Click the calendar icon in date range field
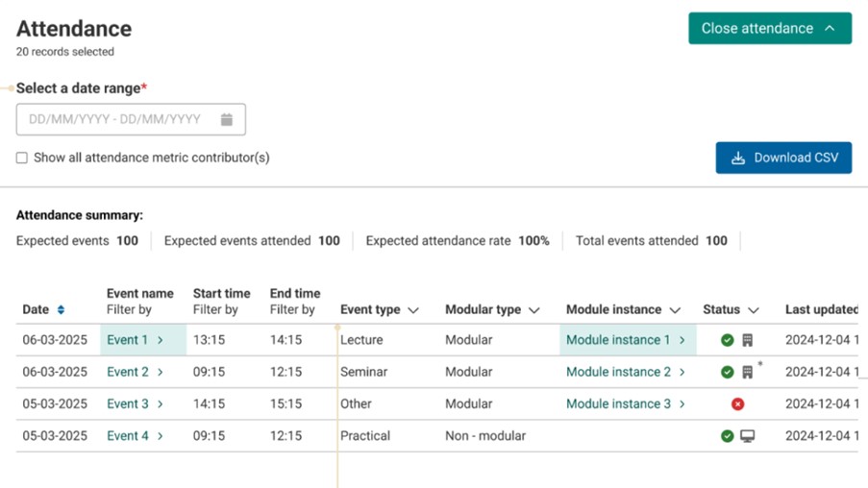 (227, 120)
